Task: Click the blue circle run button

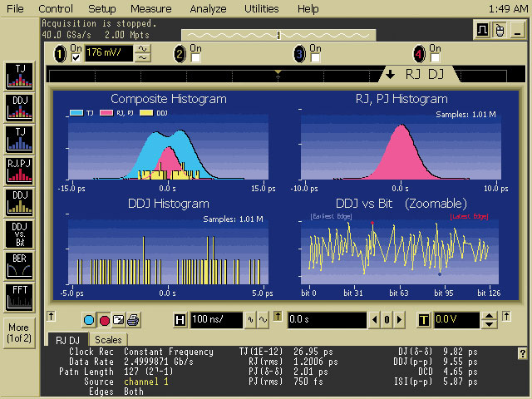Action: click(89, 320)
